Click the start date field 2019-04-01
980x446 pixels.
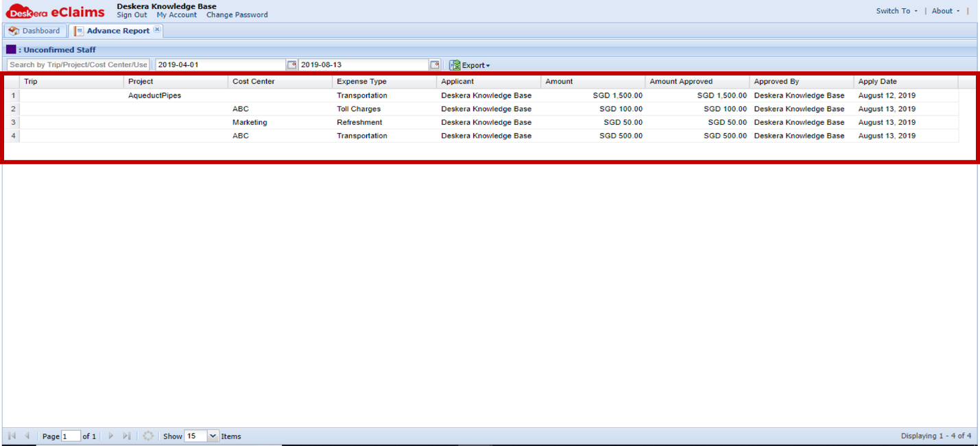pos(220,64)
